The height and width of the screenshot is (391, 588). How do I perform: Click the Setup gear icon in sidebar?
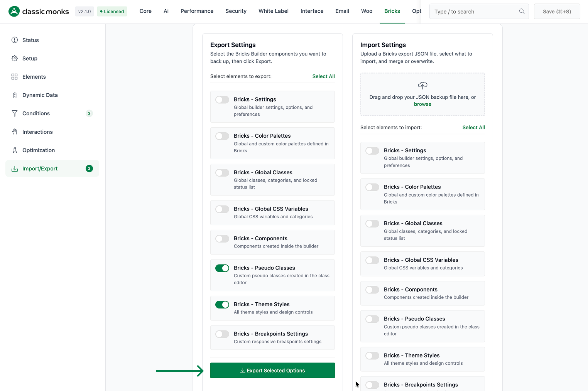[x=15, y=59]
